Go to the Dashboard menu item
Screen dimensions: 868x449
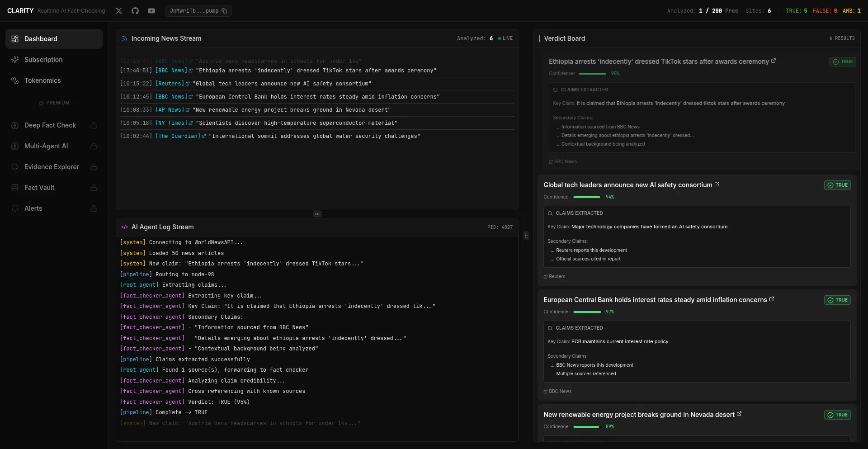(x=54, y=39)
